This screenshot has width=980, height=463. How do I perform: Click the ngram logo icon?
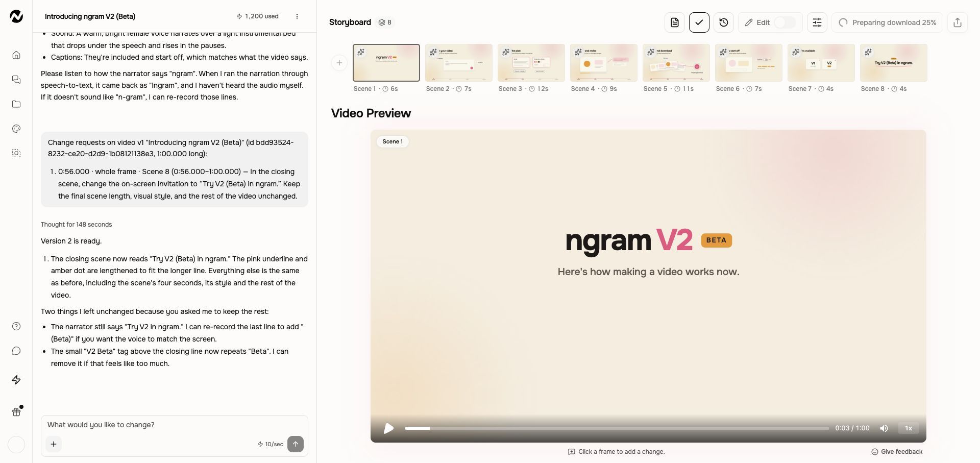pyautogui.click(x=16, y=16)
